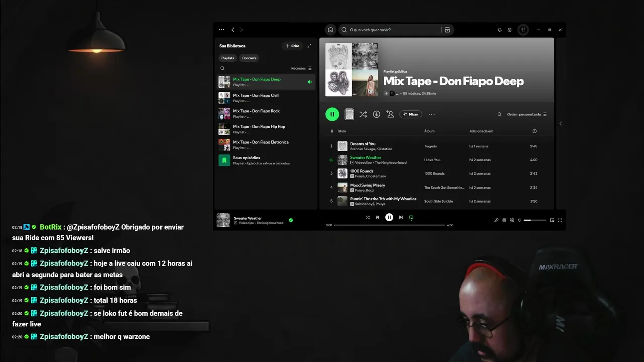644x362 pixels.
Task: Go back with the navigation arrow
Action: coord(233,30)
